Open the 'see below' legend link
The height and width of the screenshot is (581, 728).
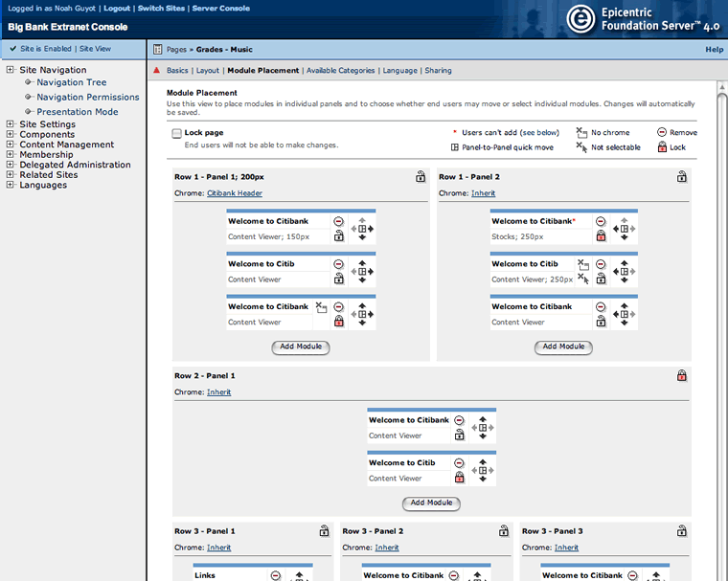[539, 133]
